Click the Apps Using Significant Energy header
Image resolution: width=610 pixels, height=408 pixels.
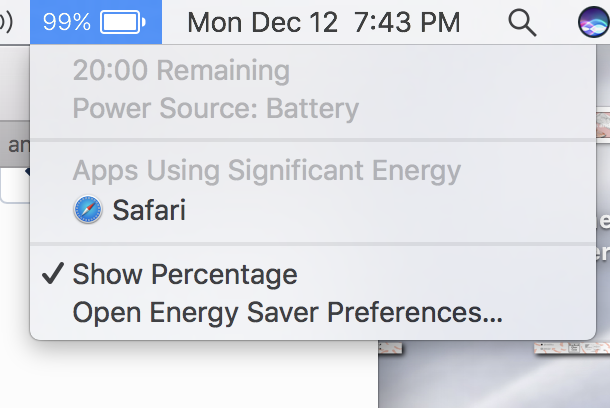[266, 171]
